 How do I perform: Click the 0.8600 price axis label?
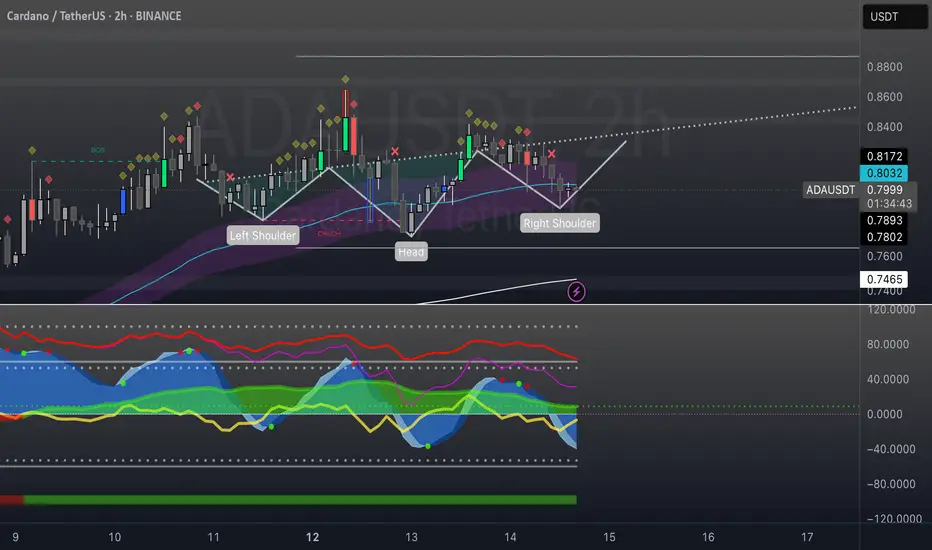point(884,97)
